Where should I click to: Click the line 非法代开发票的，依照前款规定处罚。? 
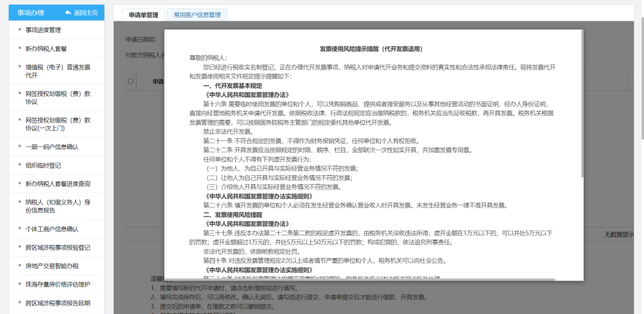pyautogui.click(x=252, y=251)
